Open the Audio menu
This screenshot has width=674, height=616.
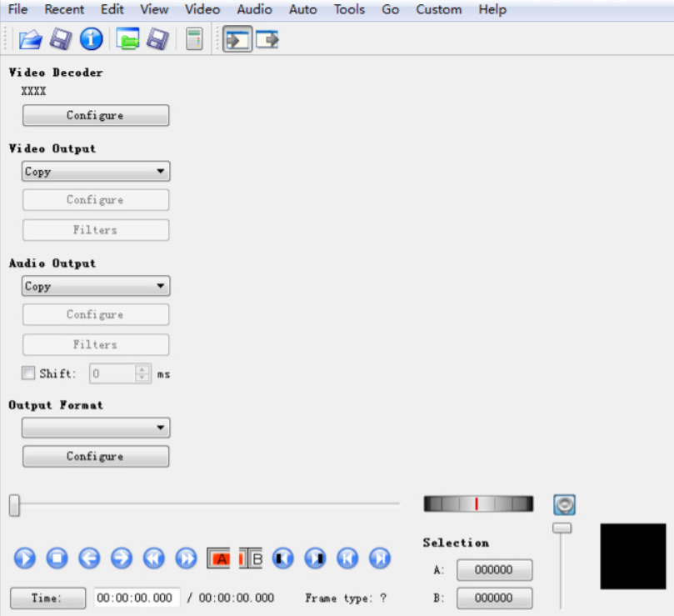254,9
